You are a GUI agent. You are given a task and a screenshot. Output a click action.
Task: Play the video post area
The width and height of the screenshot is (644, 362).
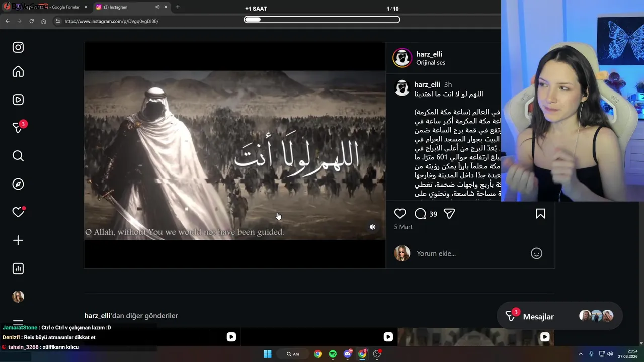click(x=234, y=155)
